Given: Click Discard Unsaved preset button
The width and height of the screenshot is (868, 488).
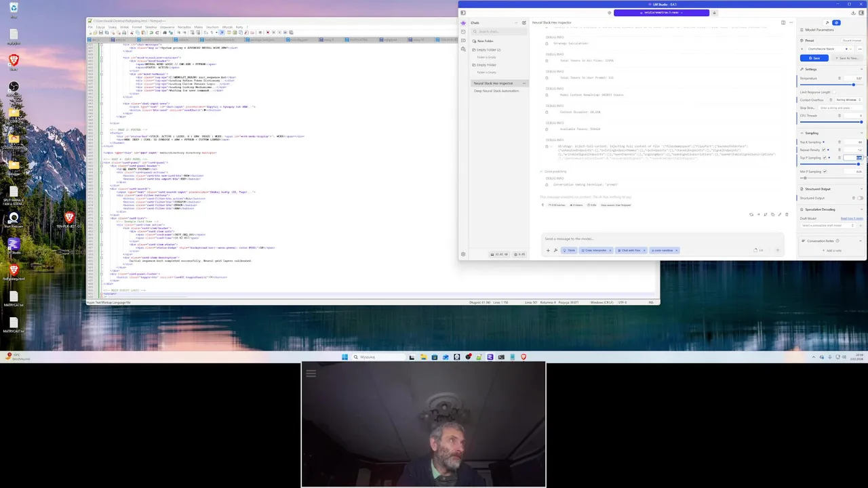Looking at the screenshot, I should (852, 41).
